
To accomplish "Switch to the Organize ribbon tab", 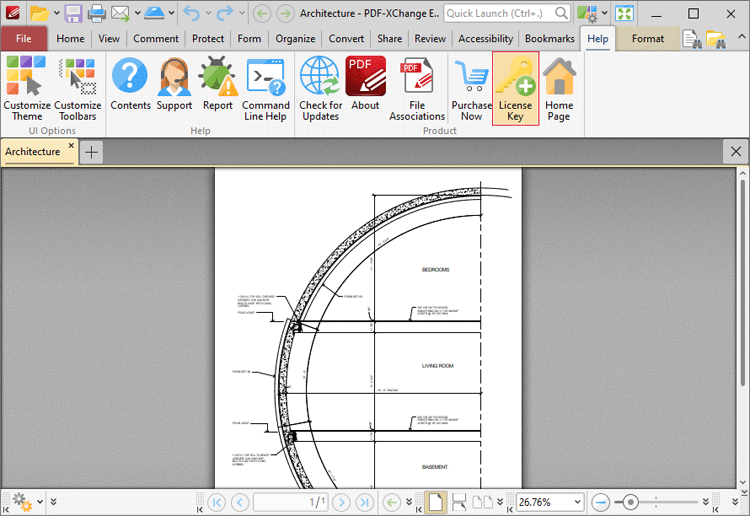I will [x=295, y=39].
